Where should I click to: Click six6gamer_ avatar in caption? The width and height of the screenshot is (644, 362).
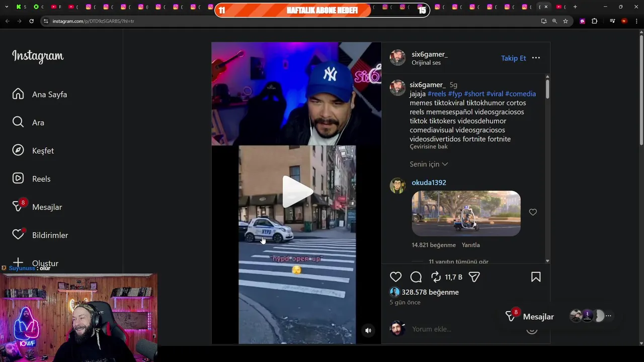click(x=397, y=87)
